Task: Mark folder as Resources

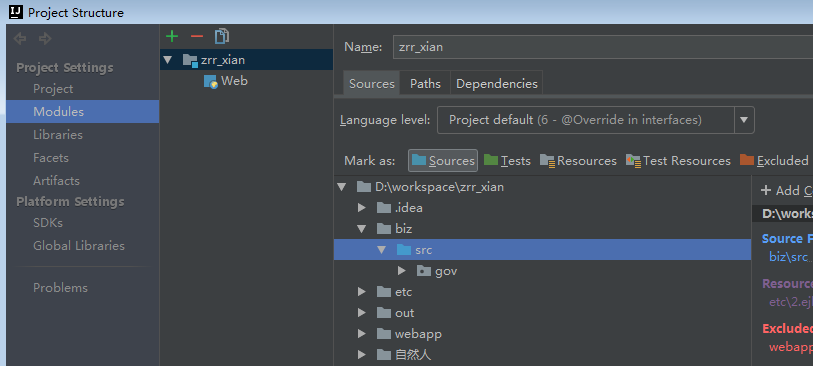Action: click(x=578, y=161)
